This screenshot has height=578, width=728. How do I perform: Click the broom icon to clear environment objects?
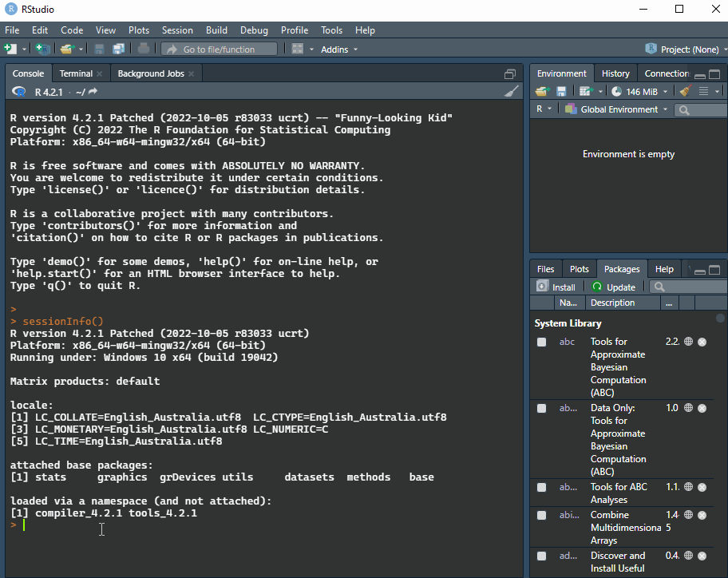(685, 90)
